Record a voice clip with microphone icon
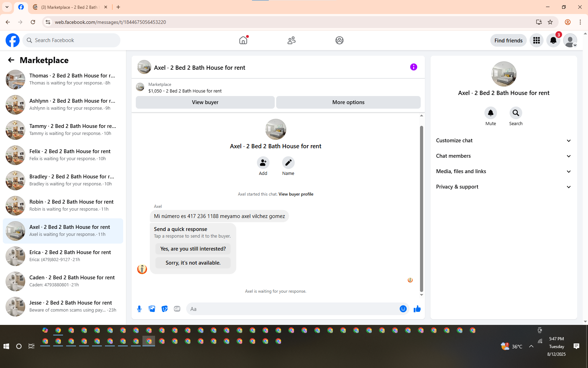The width and height of the screenshot is (588, 368). (x=139, y=309)
